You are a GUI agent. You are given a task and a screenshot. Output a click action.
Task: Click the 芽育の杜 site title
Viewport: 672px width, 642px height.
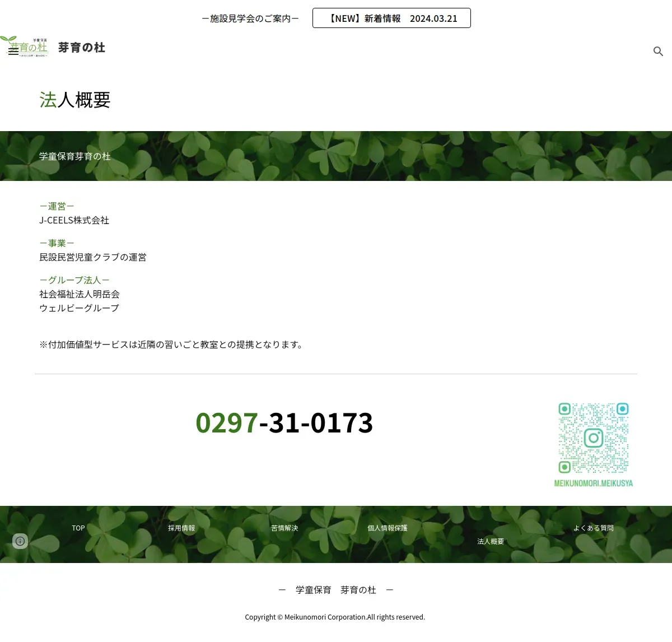click(x=82, y=48)
